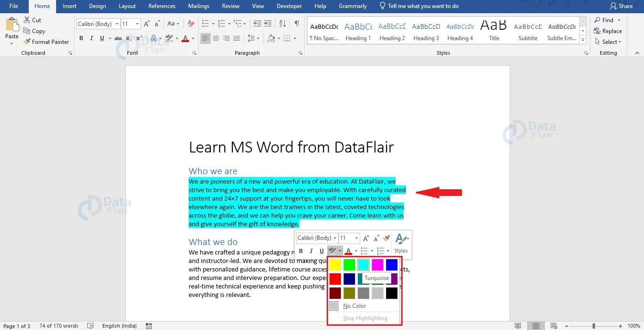Toggle Bold on the selected text
644x330 pixels.
[81, 38]
